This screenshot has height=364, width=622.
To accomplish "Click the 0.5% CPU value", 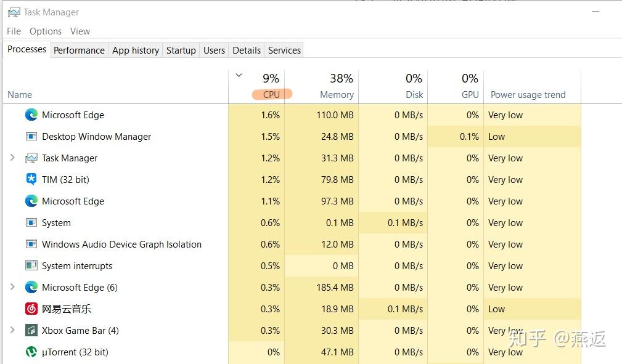I will (270, 265).
